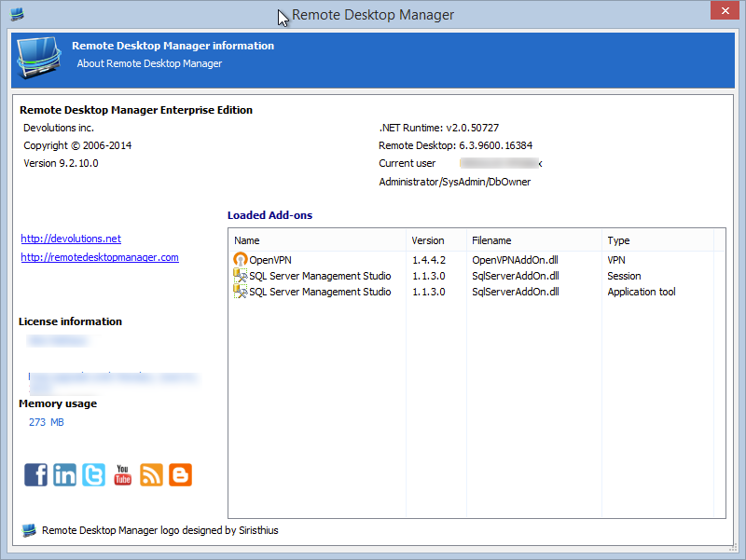The image size is (746, 560).
Task: Click the OpenVPN version 1.4.4.2 cell
Action: tap(429, 260)
